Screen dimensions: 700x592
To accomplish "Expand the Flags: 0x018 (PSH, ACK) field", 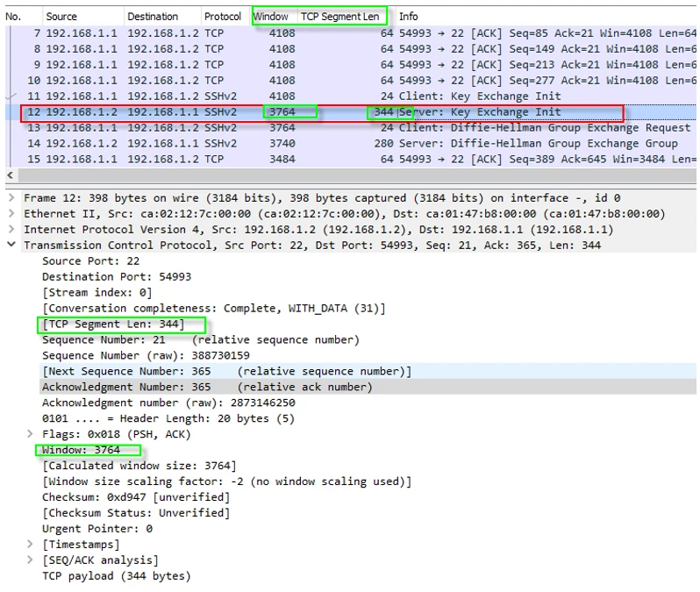I will [31, 434].
